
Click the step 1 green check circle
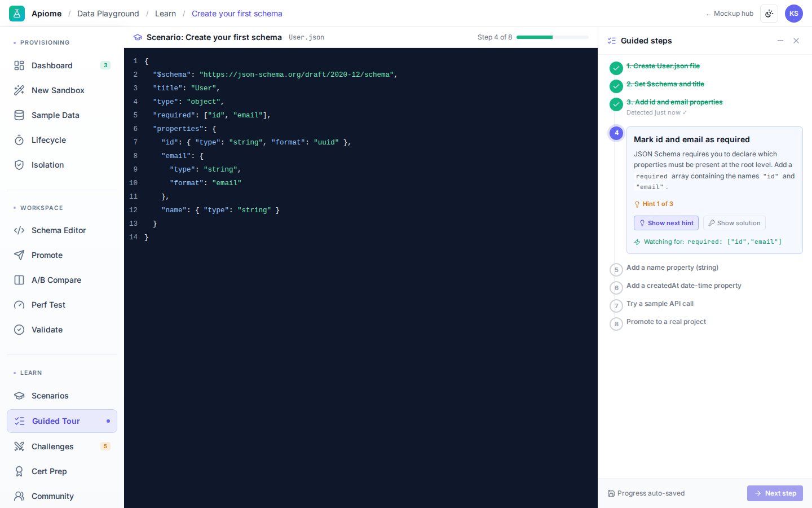(616, 68)
